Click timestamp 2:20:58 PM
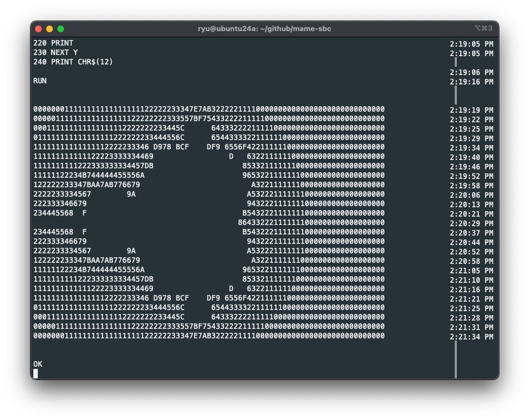 [472, 262]
